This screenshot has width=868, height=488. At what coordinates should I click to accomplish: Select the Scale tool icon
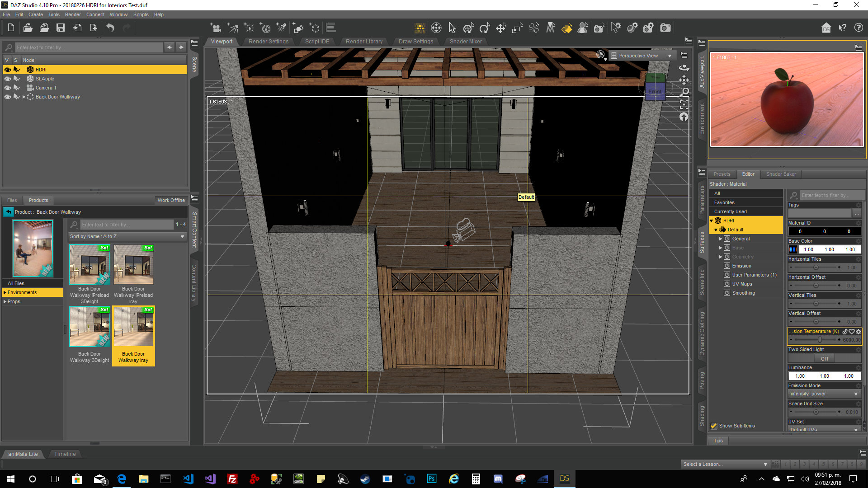(517, 28)
